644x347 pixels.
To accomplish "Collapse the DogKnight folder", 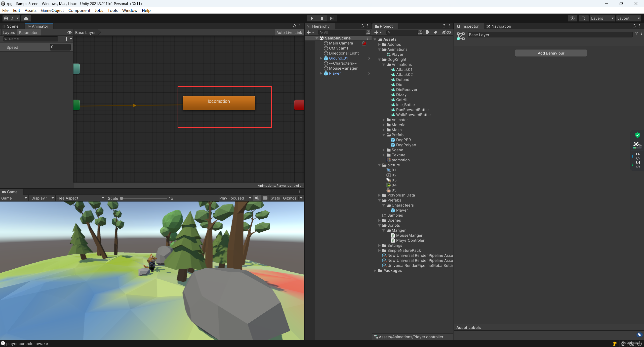I will pos(379,60).
